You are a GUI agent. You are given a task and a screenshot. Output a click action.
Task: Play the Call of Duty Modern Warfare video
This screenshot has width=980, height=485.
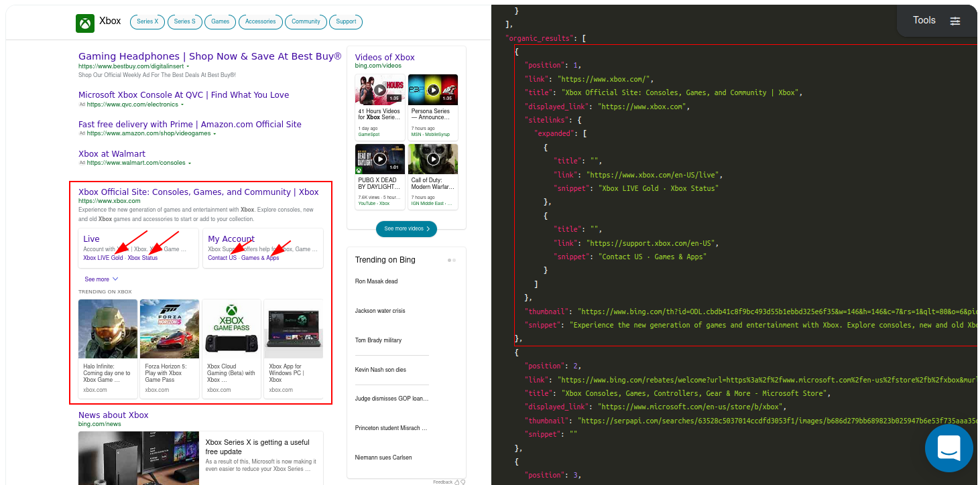[x=432, y=159]
